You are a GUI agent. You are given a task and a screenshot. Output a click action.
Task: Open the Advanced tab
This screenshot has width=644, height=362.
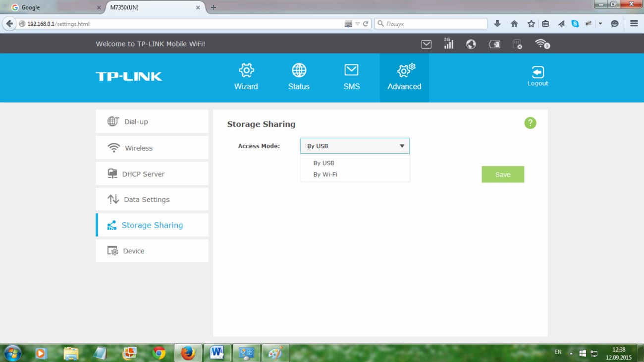(404, 77)
